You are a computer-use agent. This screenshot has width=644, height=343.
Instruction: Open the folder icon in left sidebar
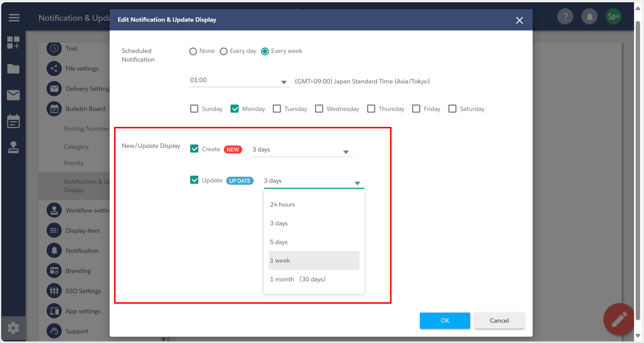[13, 69]
